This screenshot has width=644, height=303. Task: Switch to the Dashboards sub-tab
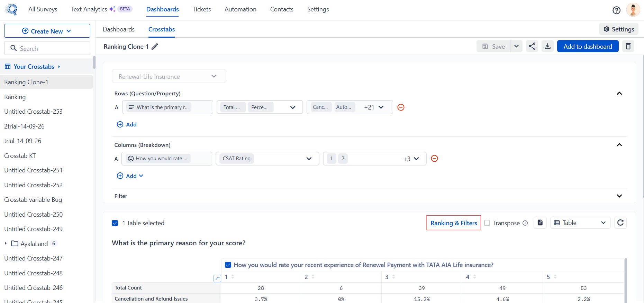[119, 29]
